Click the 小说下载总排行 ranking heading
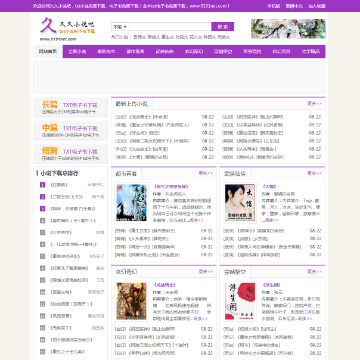Screen dimensions: 360x360 [59, 173]
